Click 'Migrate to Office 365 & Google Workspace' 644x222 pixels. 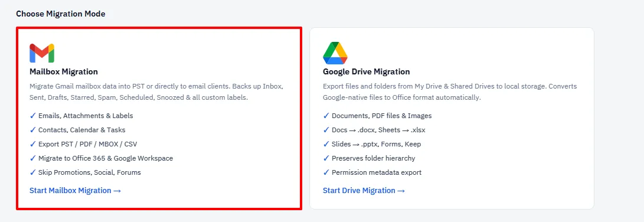(x=102, y=158)
